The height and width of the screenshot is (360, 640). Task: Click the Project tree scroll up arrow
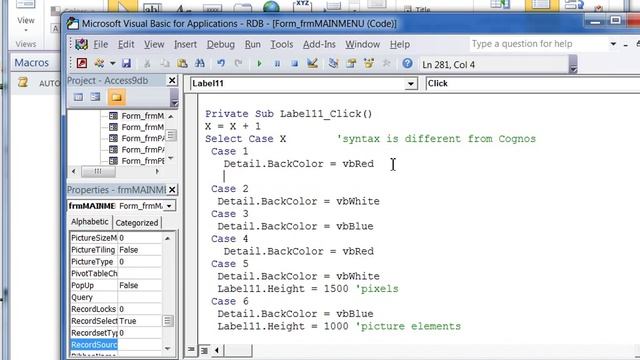coord(171,117)
